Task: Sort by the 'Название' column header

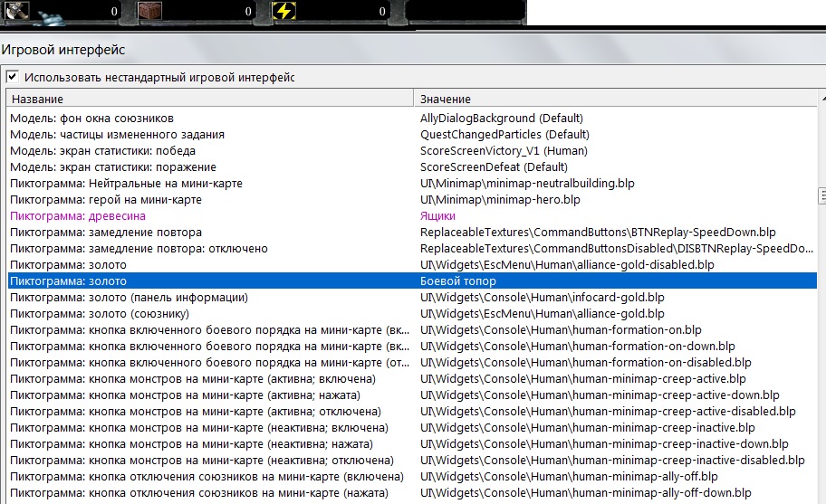Action: [209, 99]
